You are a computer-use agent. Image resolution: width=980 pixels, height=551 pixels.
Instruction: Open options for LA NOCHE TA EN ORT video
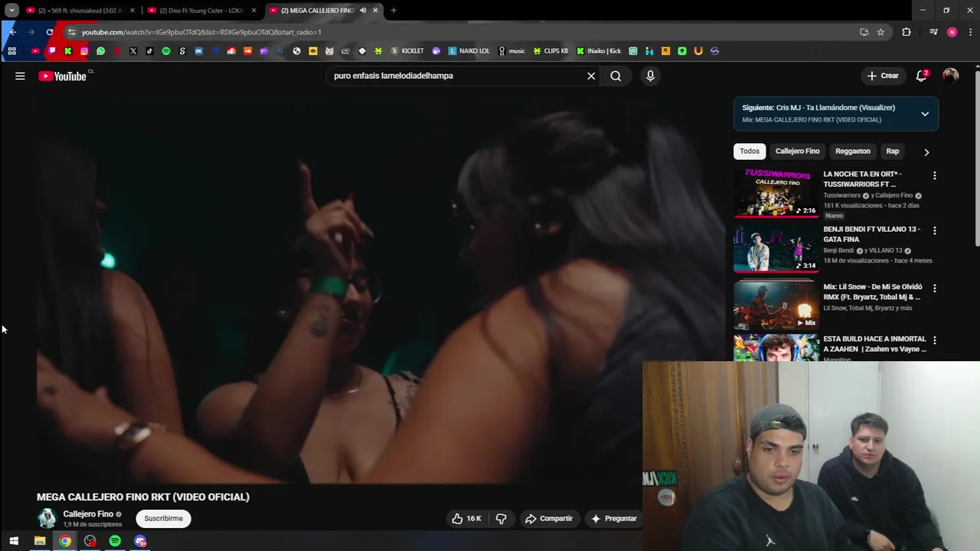[x=934, y=176]
